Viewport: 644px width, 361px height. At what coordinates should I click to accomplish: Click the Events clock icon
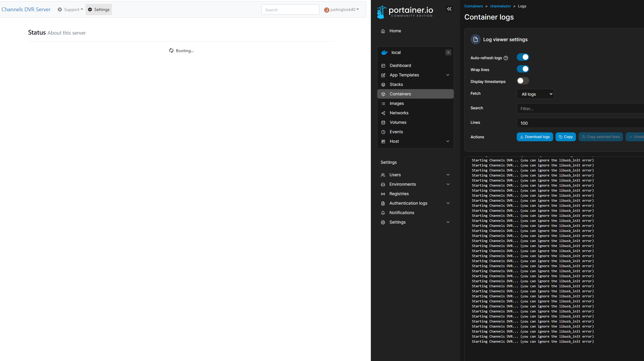(x=383, y=132)
